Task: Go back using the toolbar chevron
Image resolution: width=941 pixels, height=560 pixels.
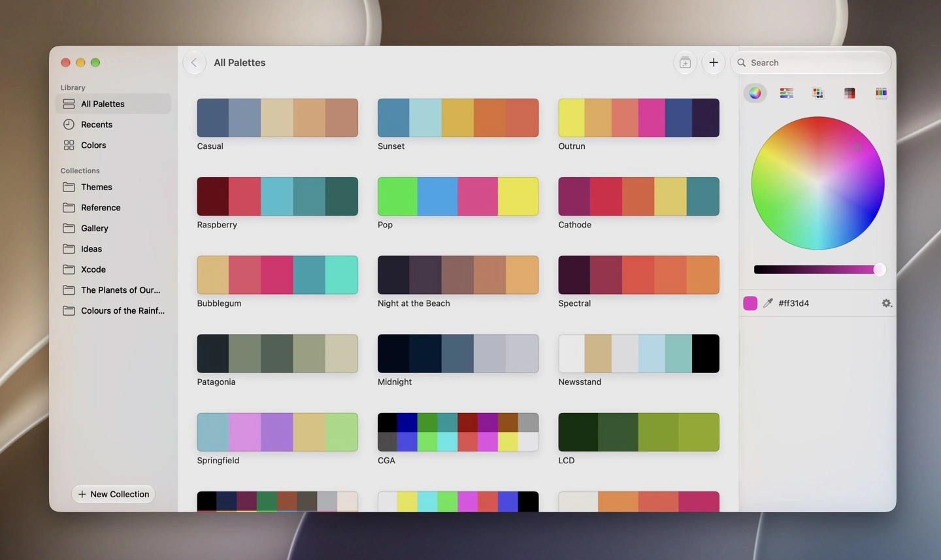Action: 194,63
